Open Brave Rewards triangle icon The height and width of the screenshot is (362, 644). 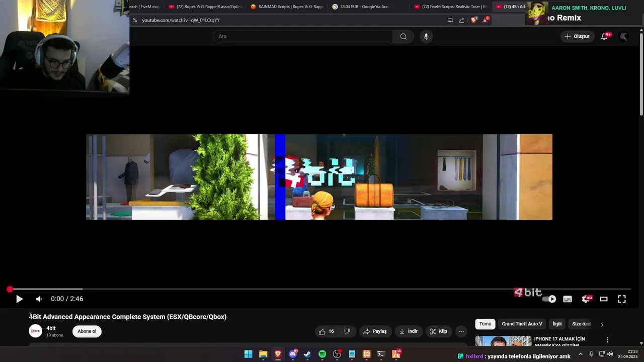pyautogui.click(x=486, y=20)
